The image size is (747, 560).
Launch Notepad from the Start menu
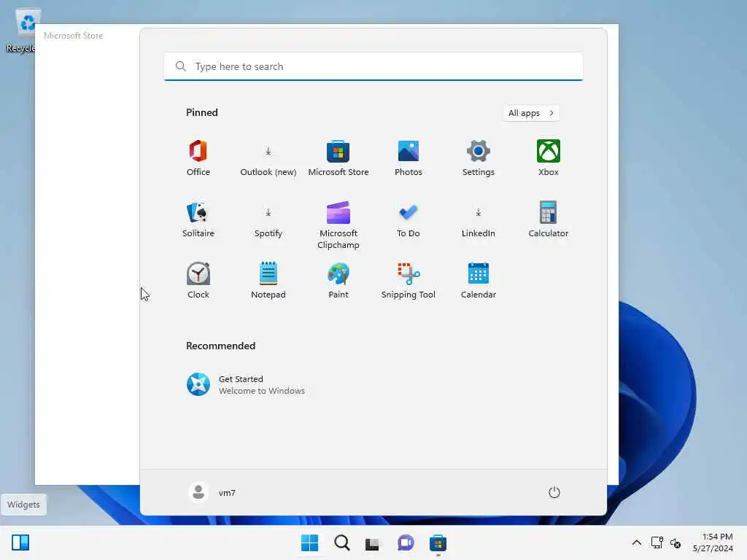(268, 281)
